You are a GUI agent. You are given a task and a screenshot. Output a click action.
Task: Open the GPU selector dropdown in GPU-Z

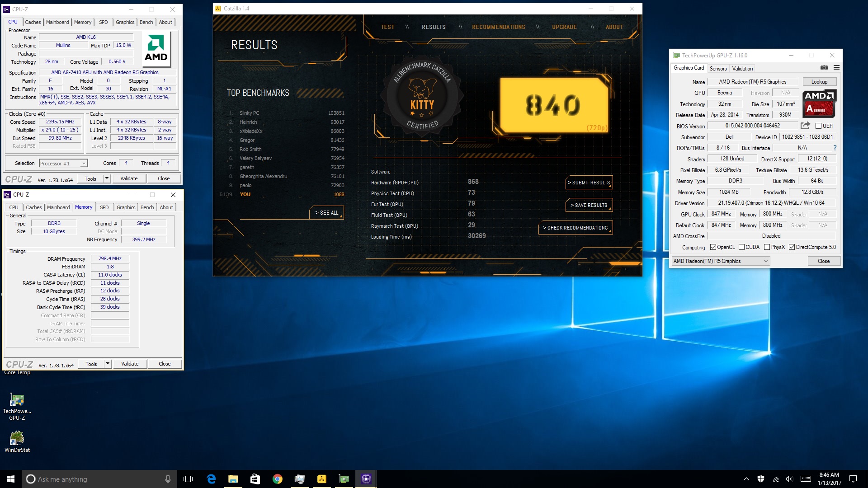click(x=721, y=261)
